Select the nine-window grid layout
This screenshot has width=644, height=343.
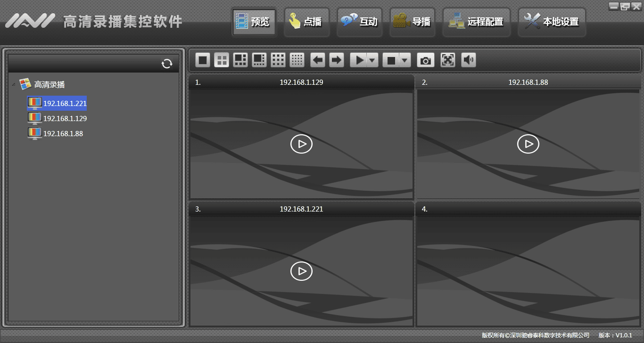coord(278,60)
